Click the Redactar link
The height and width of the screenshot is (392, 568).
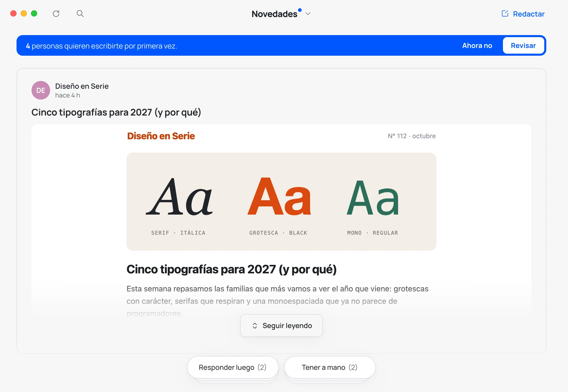(x=528, y=14)
